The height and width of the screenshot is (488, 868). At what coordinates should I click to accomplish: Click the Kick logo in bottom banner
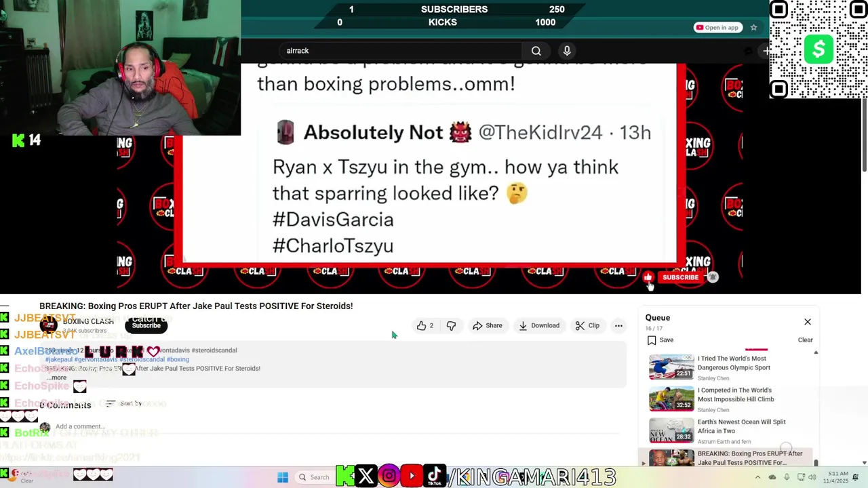[x=344, y=476]
